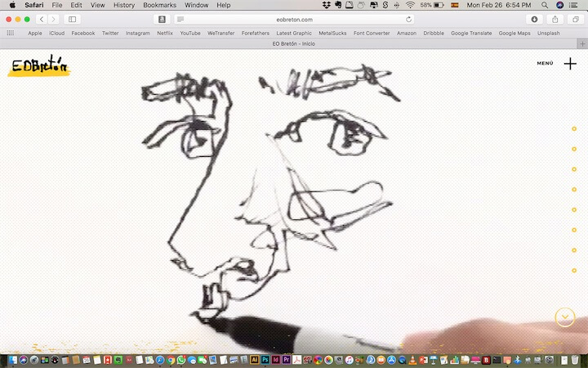Open Photoshop from the Dock
The image size is (588, 368).
pyautogui.click(x=265, y=360)
